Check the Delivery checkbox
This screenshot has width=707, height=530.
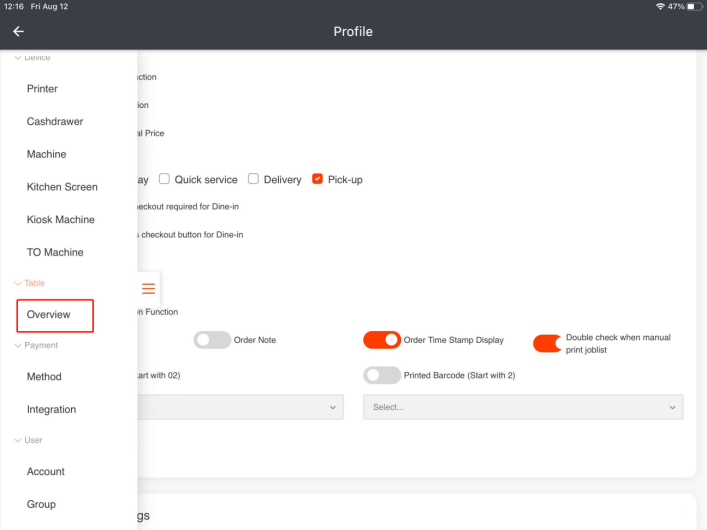pos(254,180)
